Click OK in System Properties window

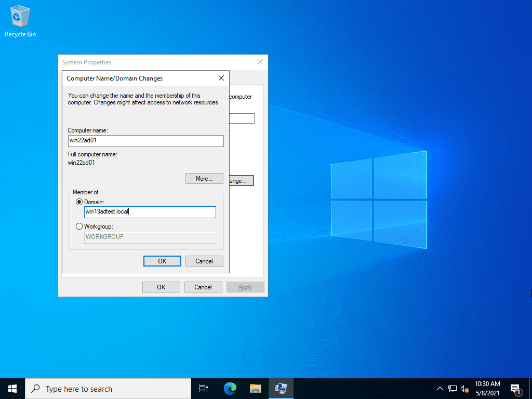click(x=161, y=286)
